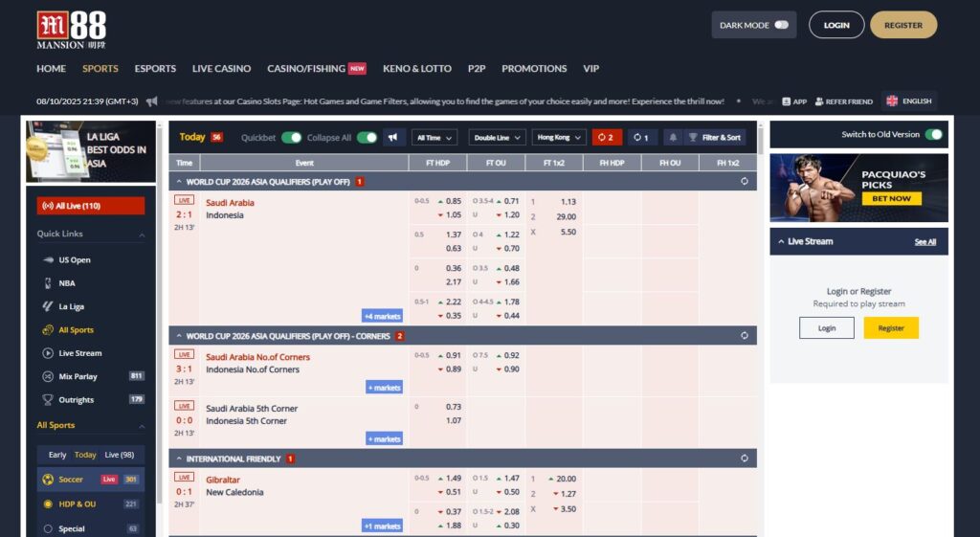Click +4 markets for Saudi Arabia vs Indonesia
The height and width of the screenshot is (537, 980).
click(x=382, y=316)
